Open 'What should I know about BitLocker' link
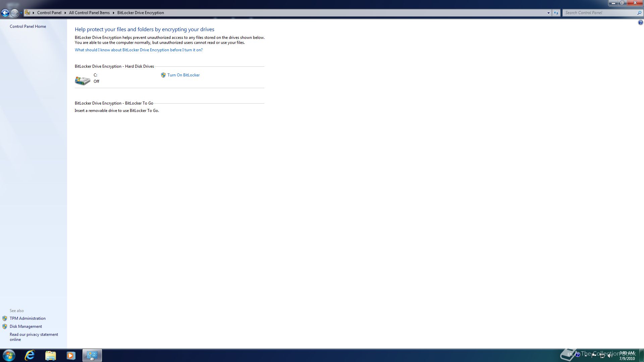644x362 pixels. coord(139,50)
